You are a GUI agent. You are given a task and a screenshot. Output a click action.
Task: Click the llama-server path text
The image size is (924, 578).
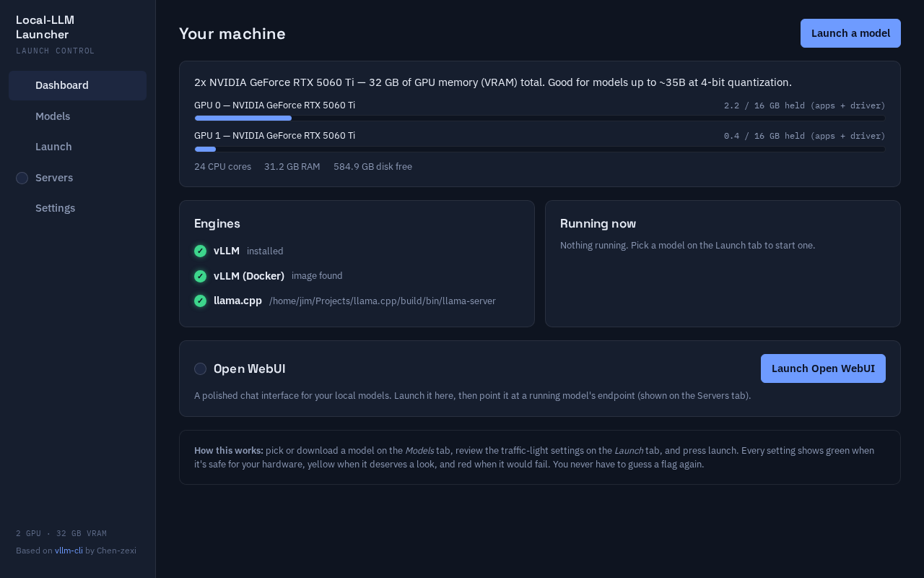point(383,301)
